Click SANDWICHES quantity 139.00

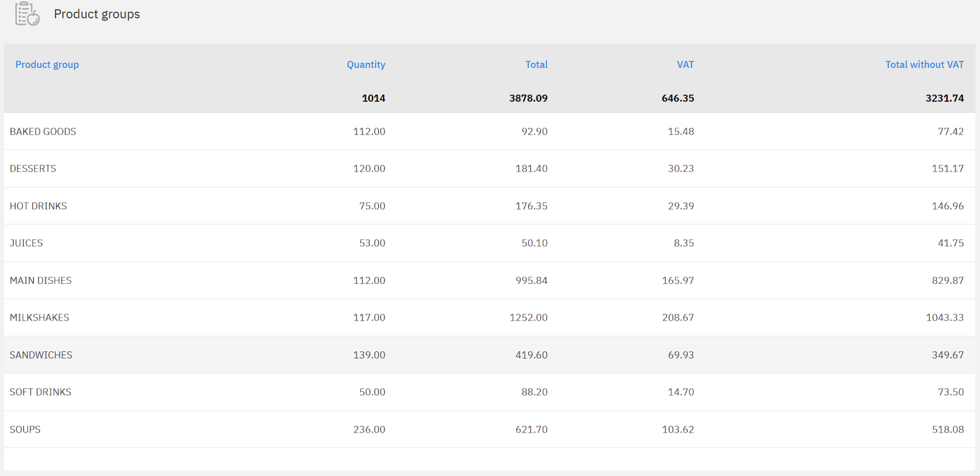point(369,355)
